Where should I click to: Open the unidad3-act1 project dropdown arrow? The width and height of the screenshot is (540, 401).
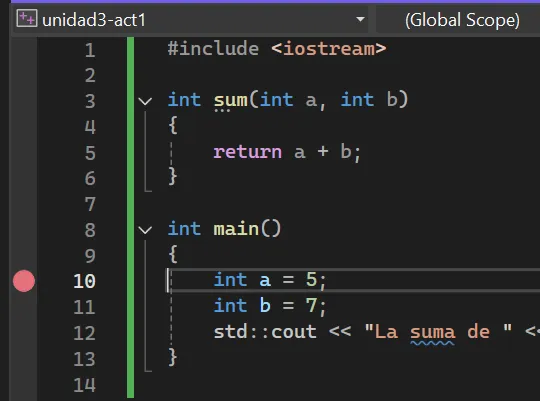(360, 19)
